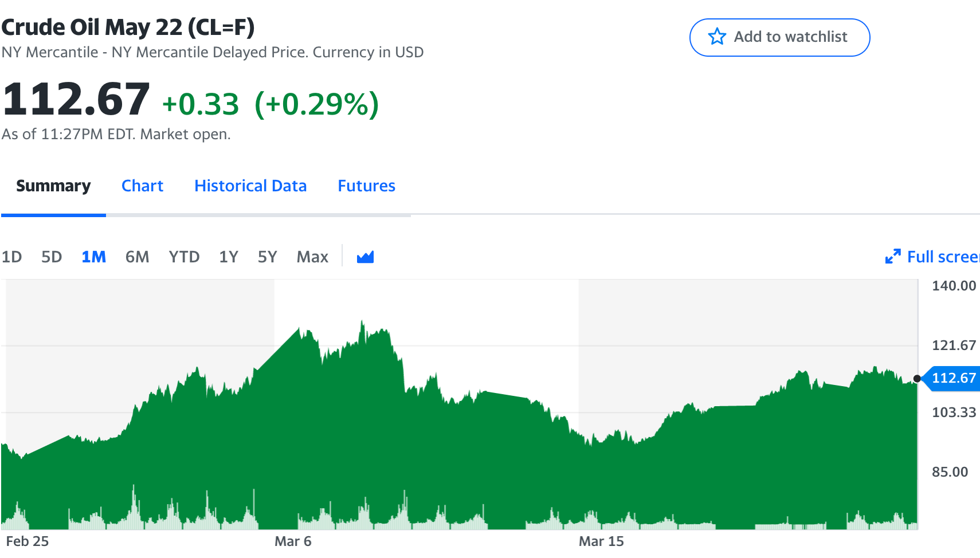This screenshot has height=558, width=980.
Task: Show the Max time range
Action: 312,257
